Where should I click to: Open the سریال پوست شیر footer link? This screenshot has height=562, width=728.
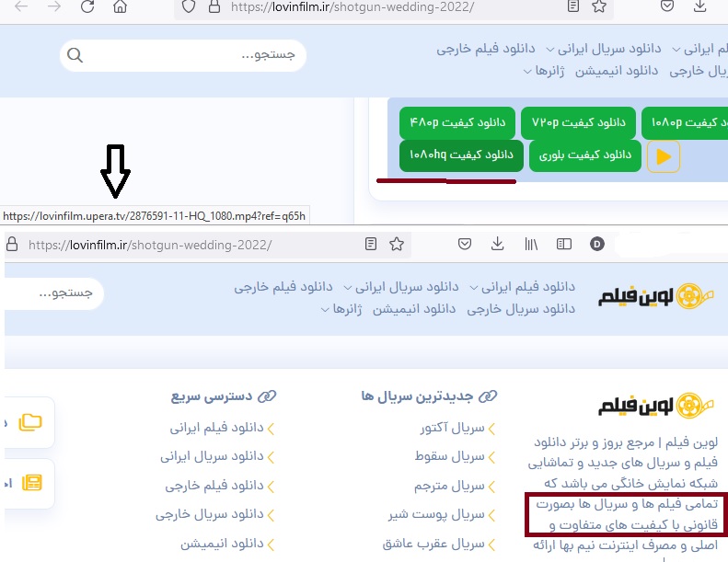point(436,515)
